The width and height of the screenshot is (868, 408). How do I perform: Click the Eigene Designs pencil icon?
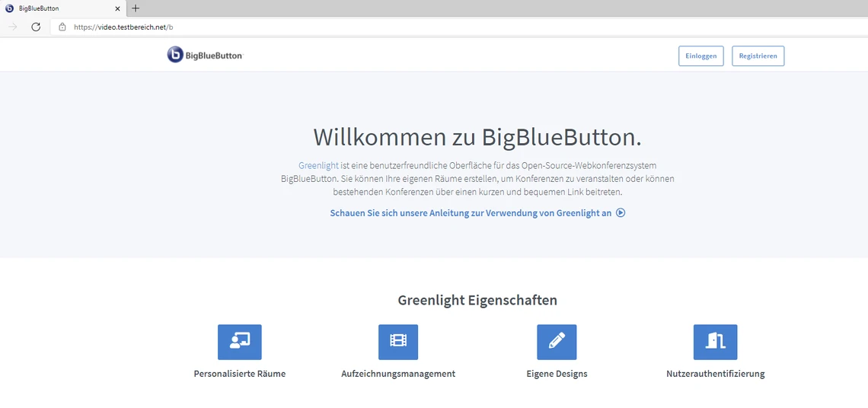[x=557, y=342]
